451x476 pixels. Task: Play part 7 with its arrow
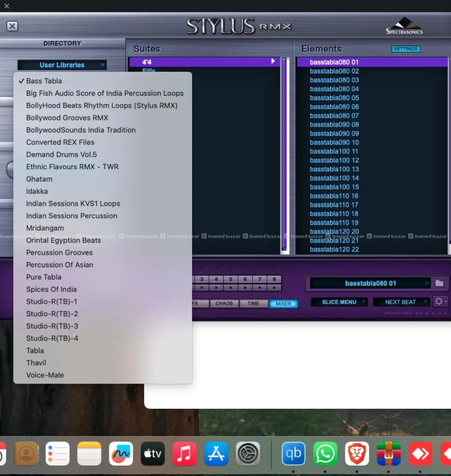[x=259, y=287]
